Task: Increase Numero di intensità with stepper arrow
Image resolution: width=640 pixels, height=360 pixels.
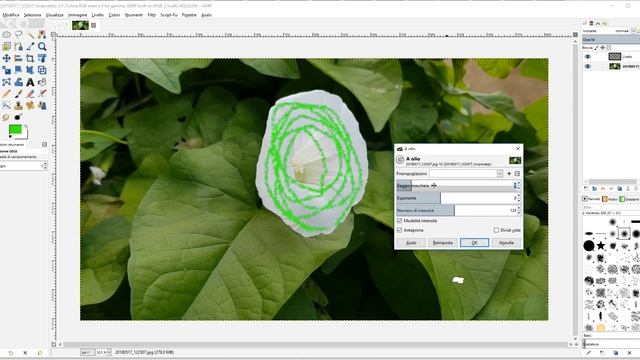Action: pos(519,208)
